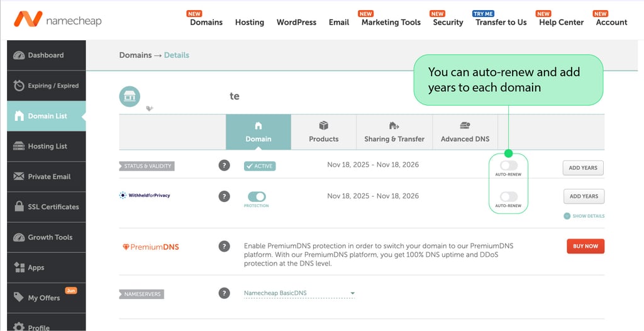Open the Domains top menu
This screenshot has height=331, width=644.
[206, 22]
